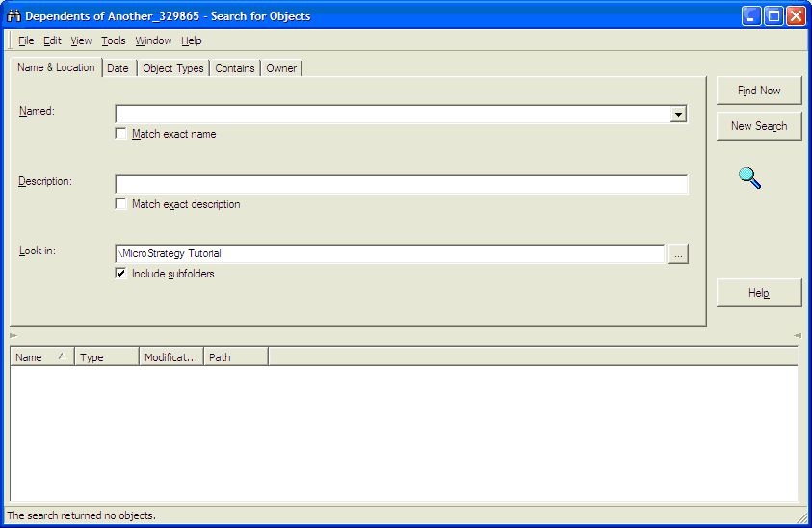Start over with New Search button
This screenshot has height=528, width=812.
tap(759, 126)
